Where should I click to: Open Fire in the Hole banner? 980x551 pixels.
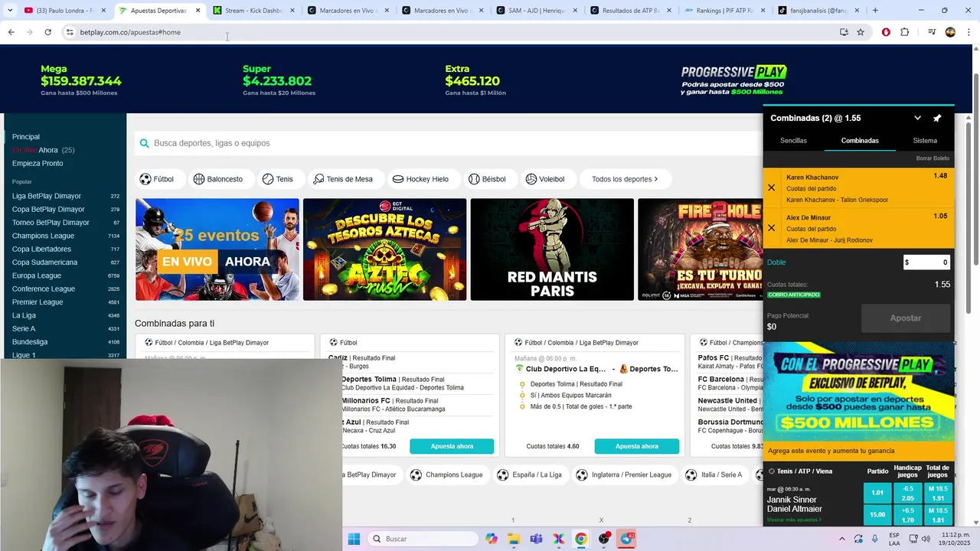(x=700, y=249)
